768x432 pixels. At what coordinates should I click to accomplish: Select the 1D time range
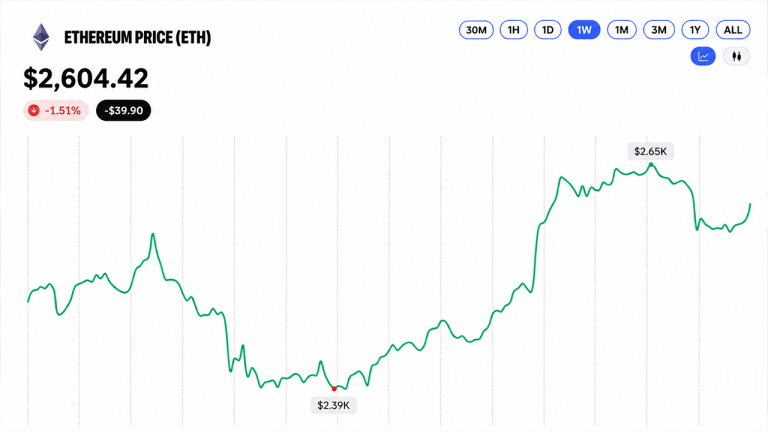[548, 30]
